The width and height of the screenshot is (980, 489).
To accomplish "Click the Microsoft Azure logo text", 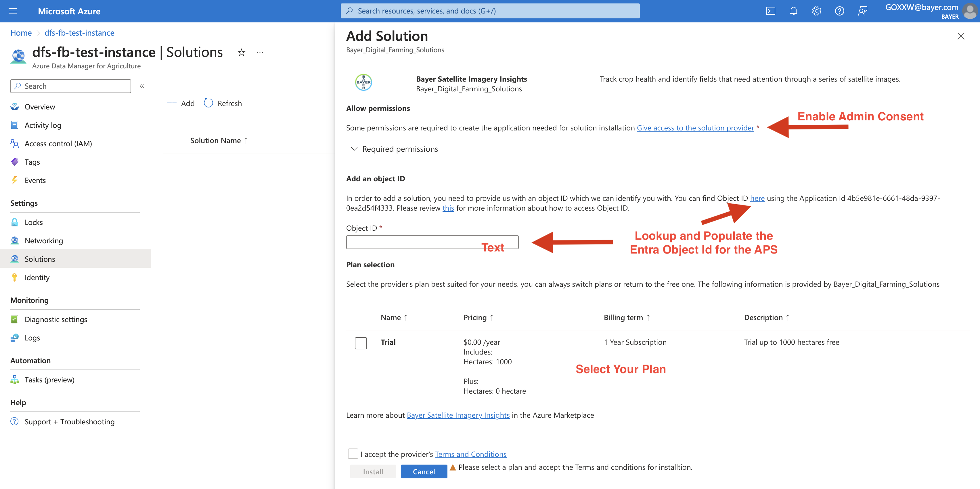I will pos(69,11).
